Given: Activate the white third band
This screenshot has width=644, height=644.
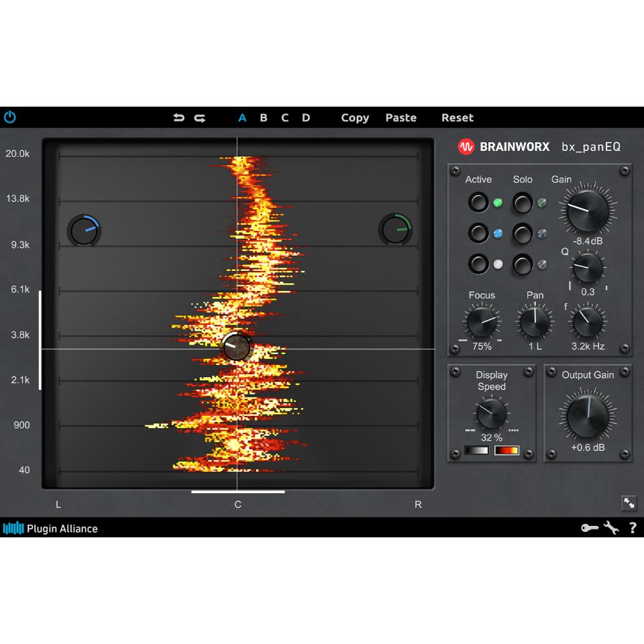Looking at the screenshot, I should (479, 263).
